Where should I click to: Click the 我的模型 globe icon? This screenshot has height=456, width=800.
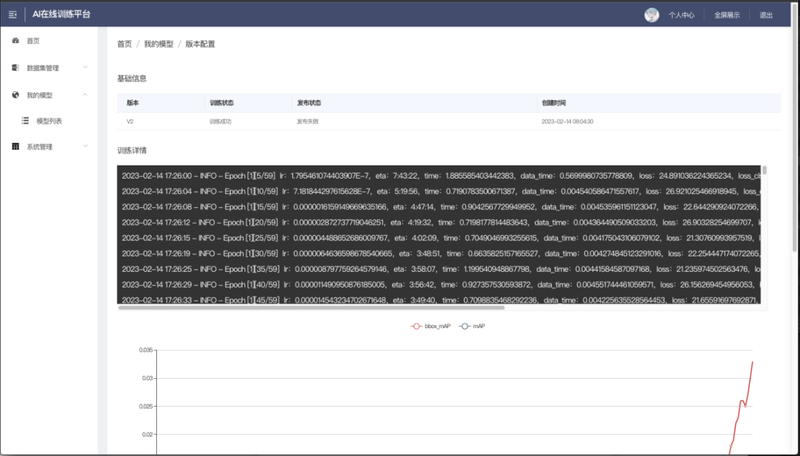tap(15, 95)
